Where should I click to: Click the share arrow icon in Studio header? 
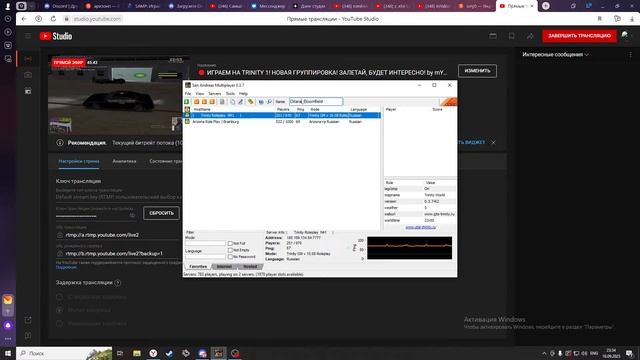530,36
